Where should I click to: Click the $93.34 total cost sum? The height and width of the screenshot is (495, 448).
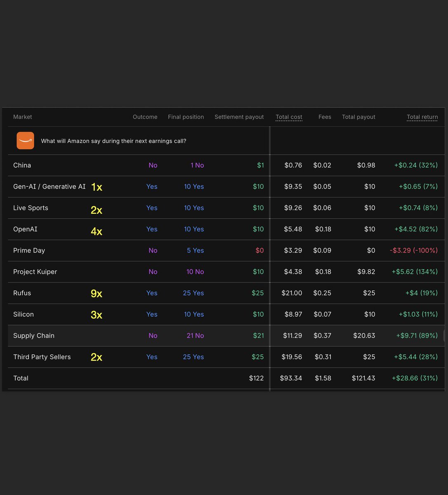(x=291, y=378)
